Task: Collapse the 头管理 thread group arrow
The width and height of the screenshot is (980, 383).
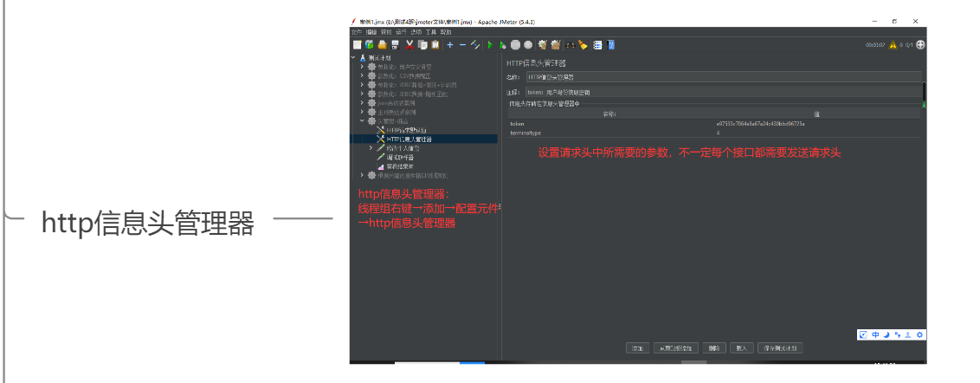Action: (x=362, y=120)
